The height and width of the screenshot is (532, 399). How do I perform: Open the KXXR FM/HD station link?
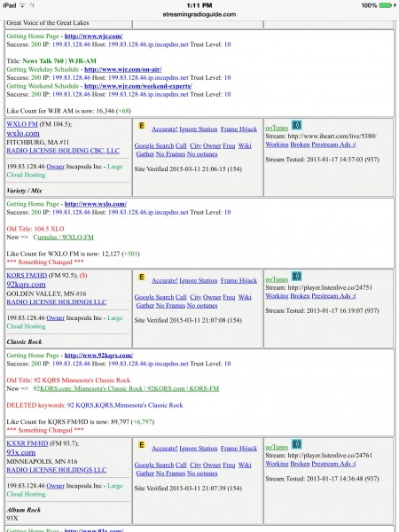tap(27, 443)
